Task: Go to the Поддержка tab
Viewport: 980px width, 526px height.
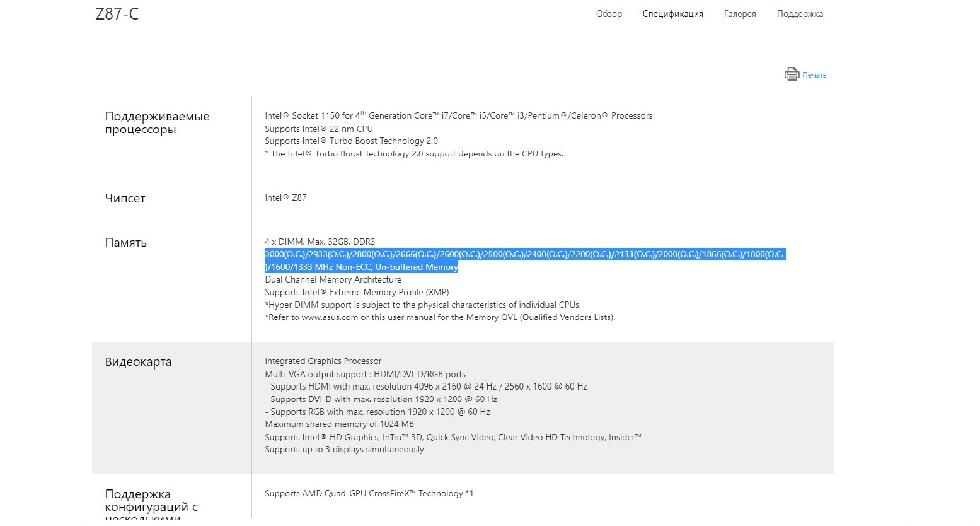Action: [x=800, y=14]
